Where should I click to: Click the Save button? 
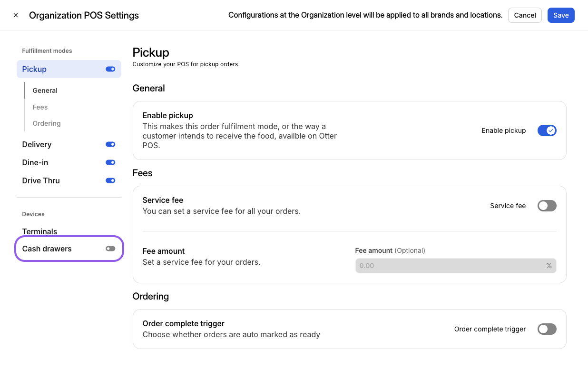560,15
